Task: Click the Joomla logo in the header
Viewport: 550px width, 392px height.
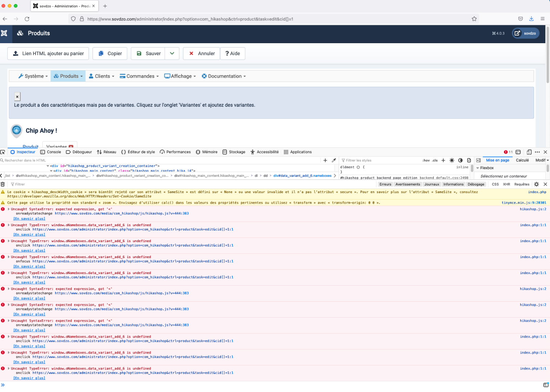Action: tap(4, 33)
